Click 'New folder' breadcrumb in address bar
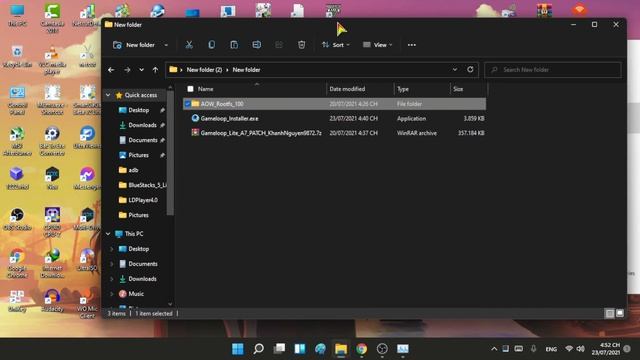640x360 pixels. tap(246, 70)
